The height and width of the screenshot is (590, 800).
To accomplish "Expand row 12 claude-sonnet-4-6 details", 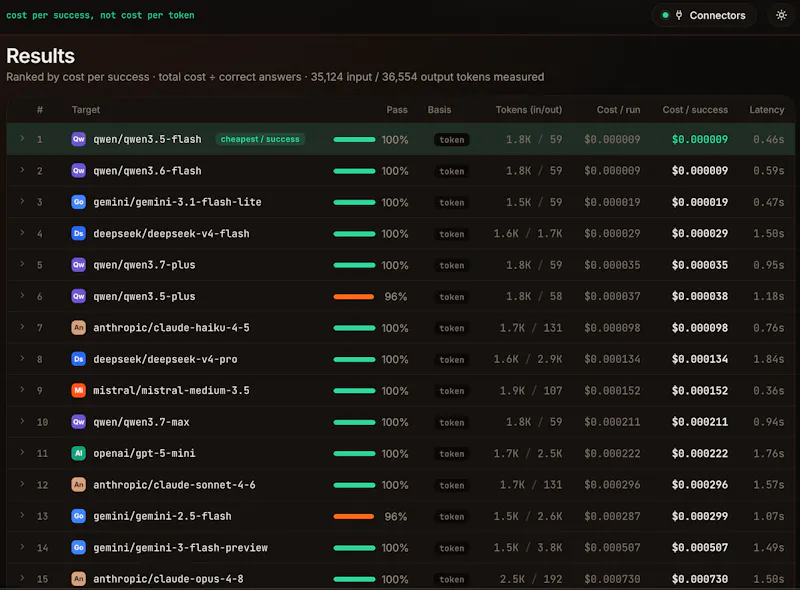I will point(22,484).
